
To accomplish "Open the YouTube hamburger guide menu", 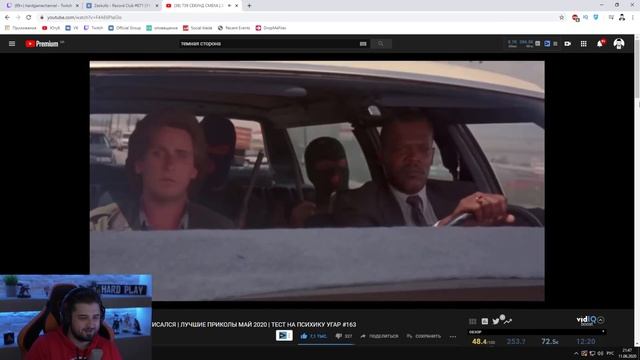I will pyautogui.click(x=12, y=44).
